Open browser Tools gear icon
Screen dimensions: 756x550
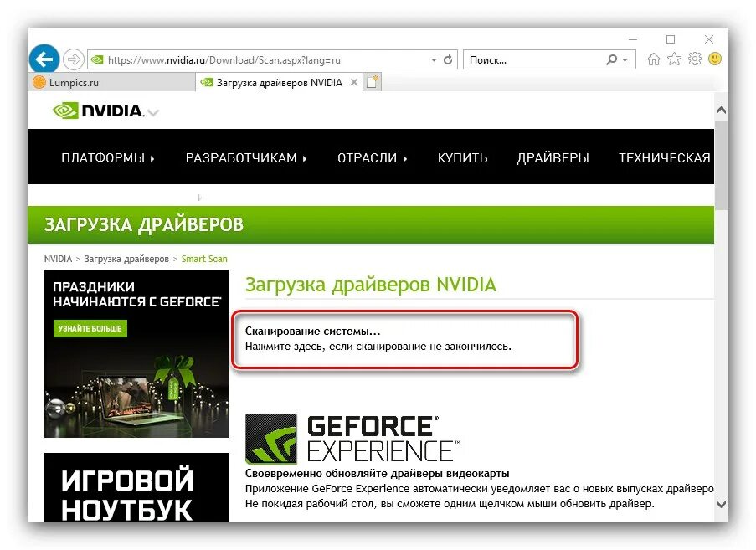[x=695, y=59]
